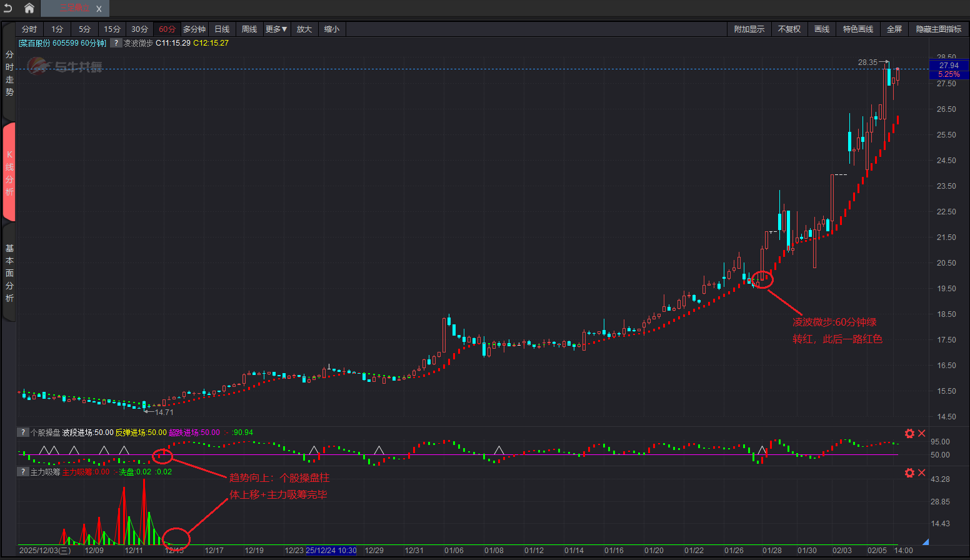Toggle 隐藏主图指标 to hide main indicator
Image resolution: width=970 pixels, height=560 pixels.
[938, 29]
